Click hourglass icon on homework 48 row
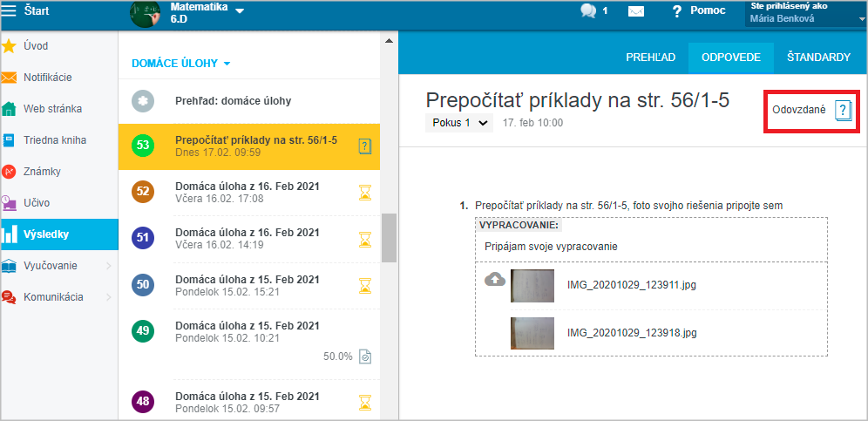The height and width of the screenshot is (421, 868). click(365, 402)
